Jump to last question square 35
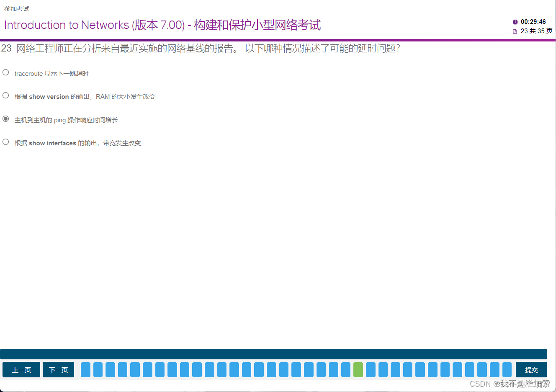The image size is (556, 392). tap(507, 370)
